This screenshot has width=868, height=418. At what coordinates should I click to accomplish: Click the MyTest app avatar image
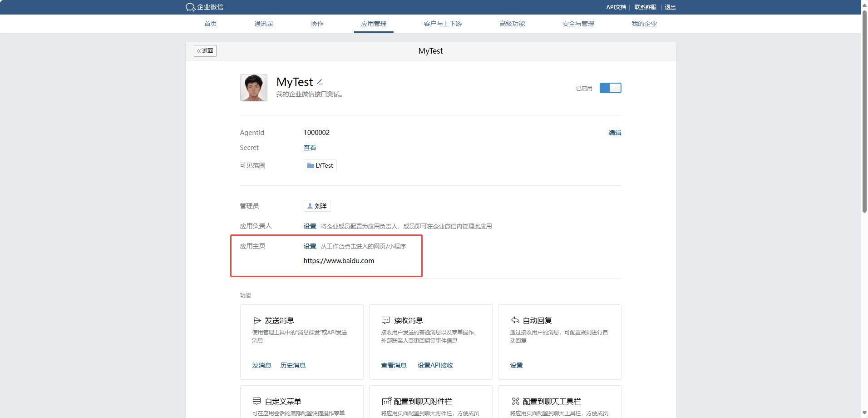click(253, 88)
